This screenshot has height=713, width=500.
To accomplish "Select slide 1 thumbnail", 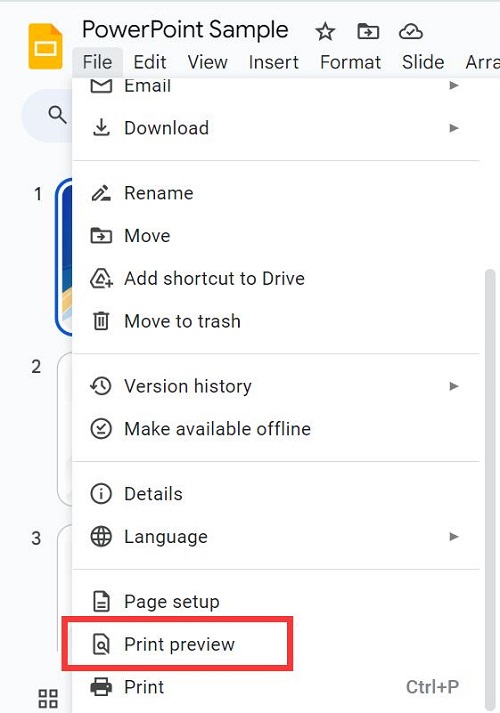I will click(64, 257).
